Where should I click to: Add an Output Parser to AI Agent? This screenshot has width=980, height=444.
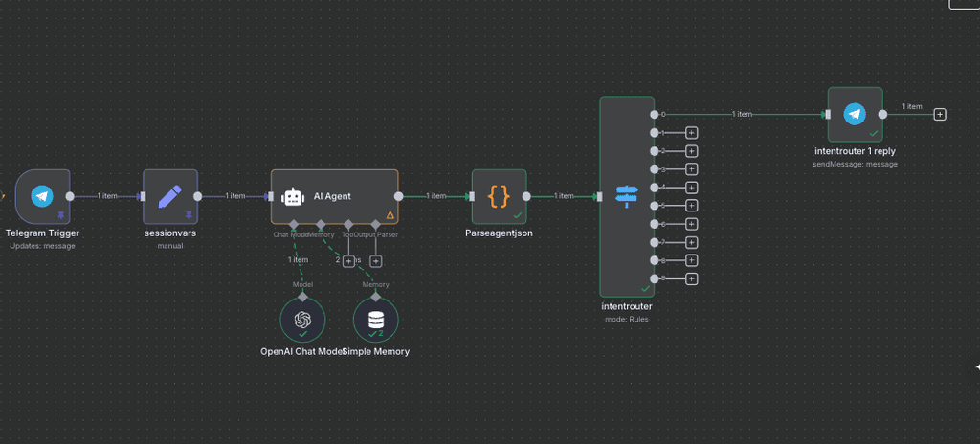coord(376,260)
